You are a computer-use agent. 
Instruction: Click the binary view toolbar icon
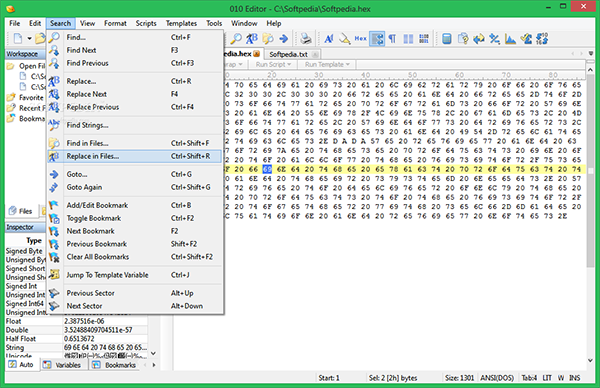point(424,39)
